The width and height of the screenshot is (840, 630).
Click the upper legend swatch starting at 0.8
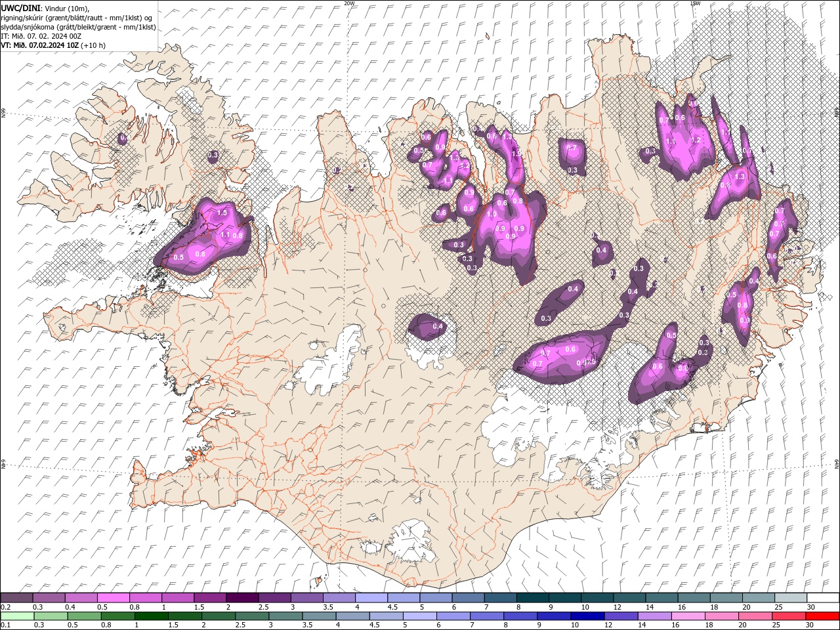pos(146,598)
